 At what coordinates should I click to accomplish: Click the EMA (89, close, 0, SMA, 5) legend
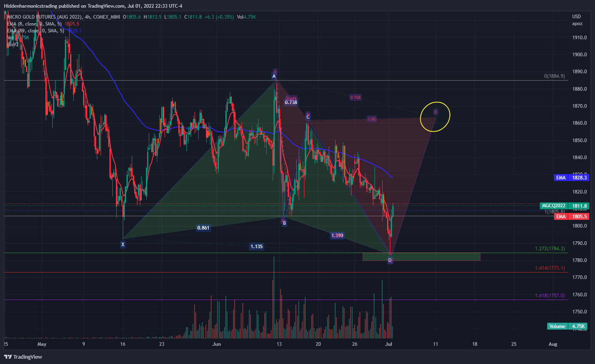(36, 31)
